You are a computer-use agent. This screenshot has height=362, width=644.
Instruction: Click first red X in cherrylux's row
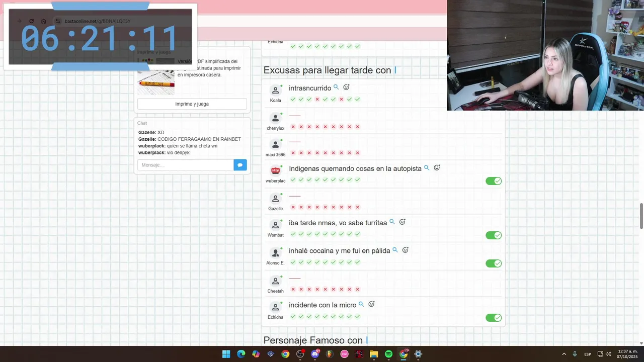coord(293,127)
